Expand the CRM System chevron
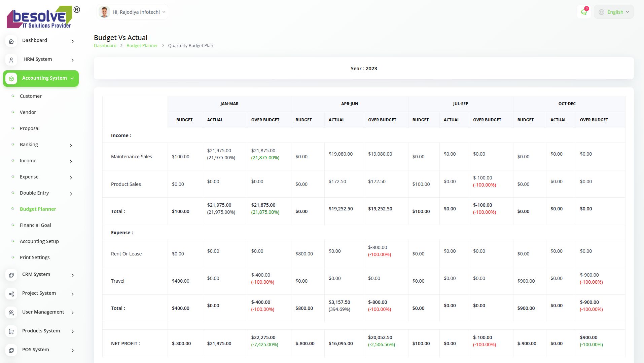Viewport: 644px width, 363px height. pyautogui.click(x=73, y=275)
